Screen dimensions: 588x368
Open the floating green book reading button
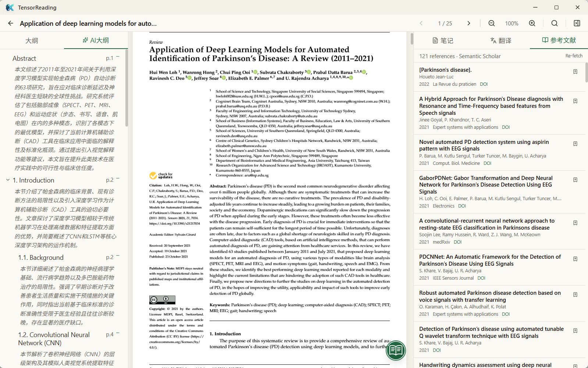click(396, 350)
